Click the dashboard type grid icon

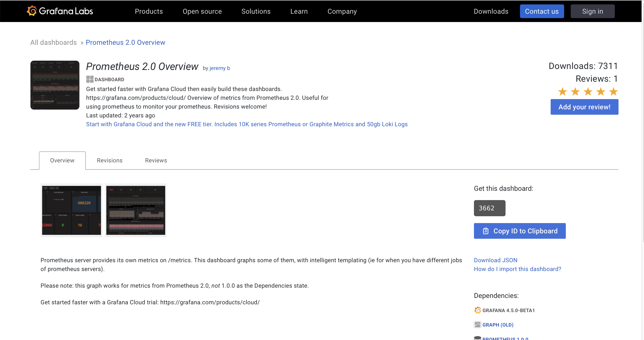(90, 79)
